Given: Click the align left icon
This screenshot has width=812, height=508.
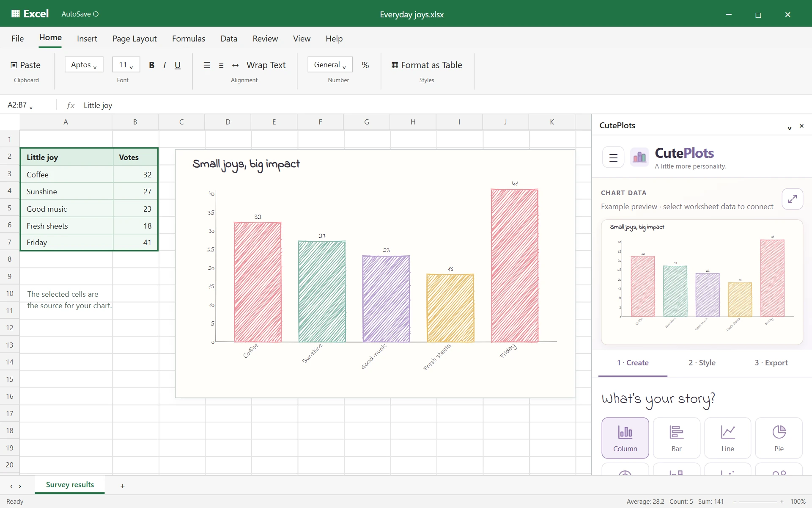Looking at the screenshot, I should pos(207,65).
